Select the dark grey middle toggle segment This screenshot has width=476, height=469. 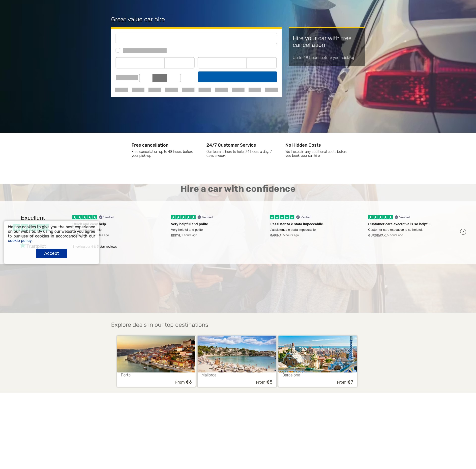[x=160, y=78]
